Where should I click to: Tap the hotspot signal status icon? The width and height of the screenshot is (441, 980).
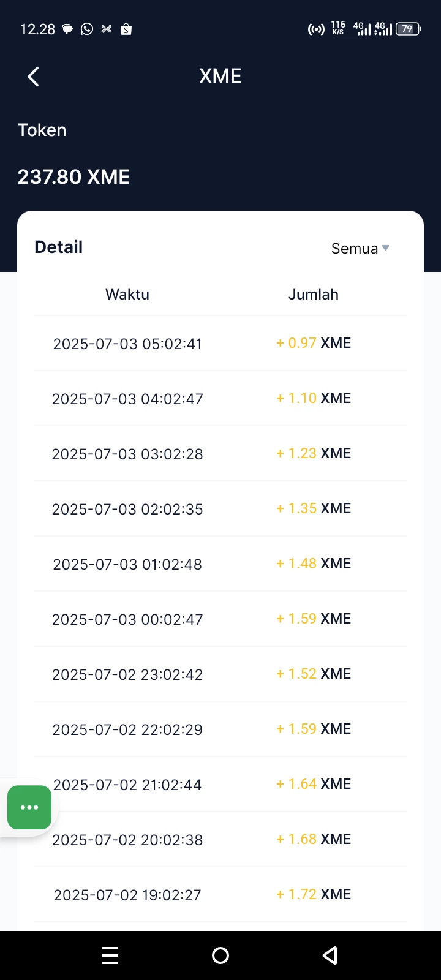point(316,29)
